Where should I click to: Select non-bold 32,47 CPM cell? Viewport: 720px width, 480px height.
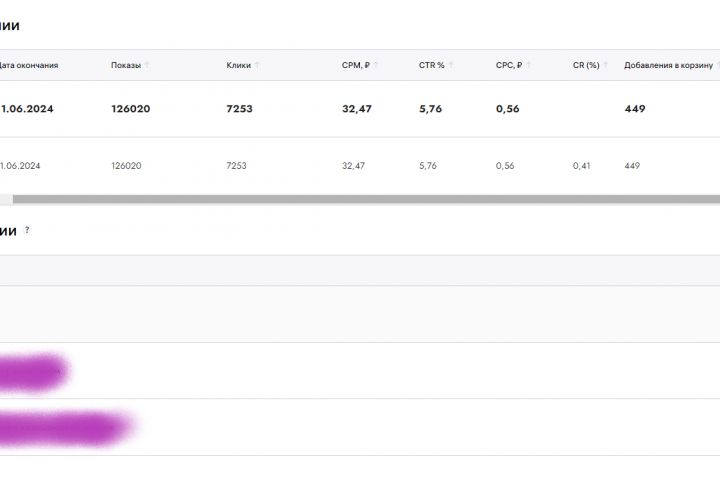point(353,166)
